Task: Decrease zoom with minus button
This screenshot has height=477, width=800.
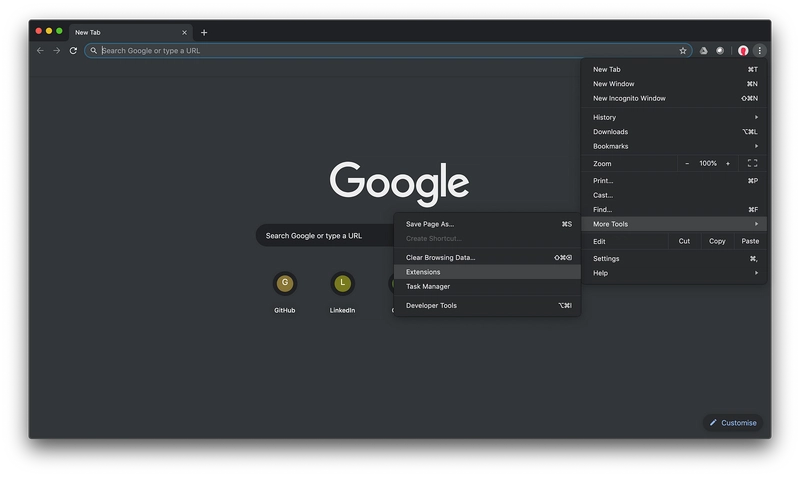Action: pyautogui.click(x=687, y=163)
